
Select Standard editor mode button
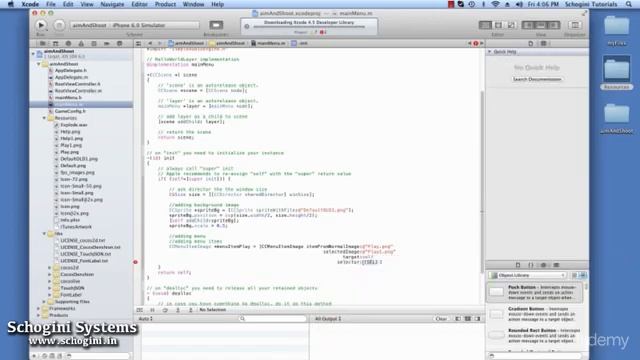click(x=485, y=25)
